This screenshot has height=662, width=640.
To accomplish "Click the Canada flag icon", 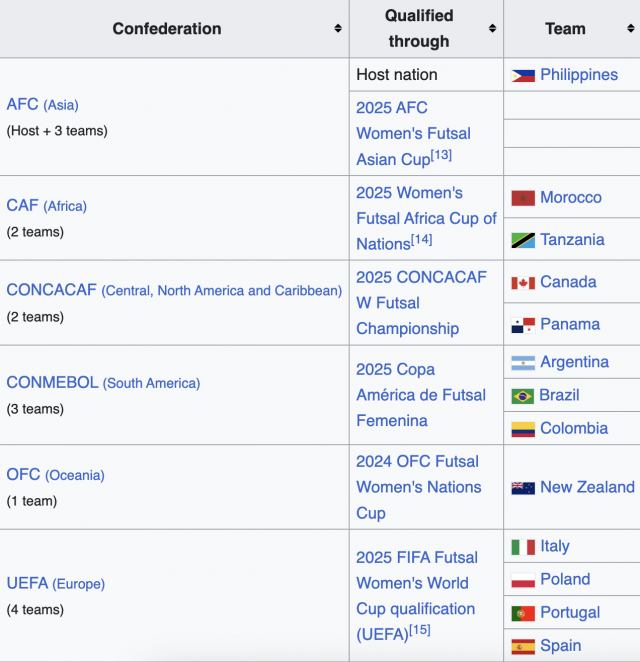I will pos(523,282).
